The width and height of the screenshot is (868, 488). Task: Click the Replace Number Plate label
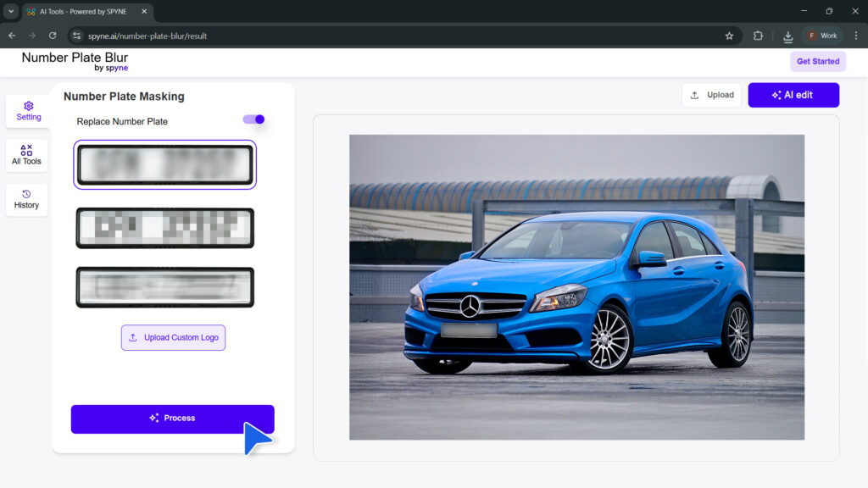pos(122,121)
